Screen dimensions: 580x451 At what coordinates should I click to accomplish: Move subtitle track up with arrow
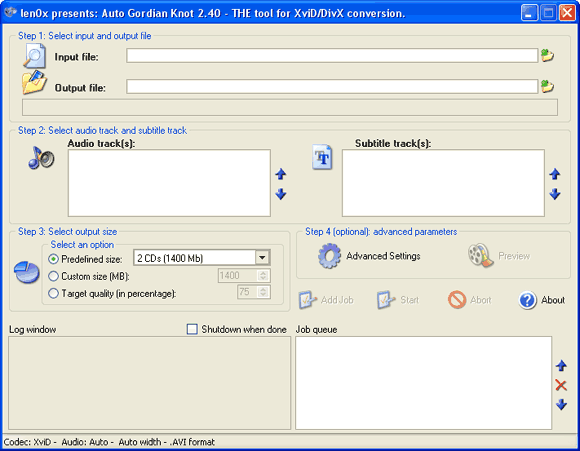(x=554, y=174)
